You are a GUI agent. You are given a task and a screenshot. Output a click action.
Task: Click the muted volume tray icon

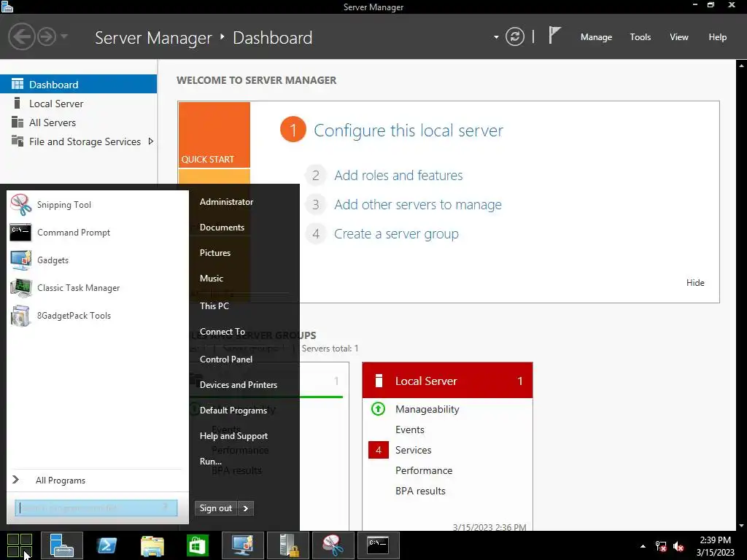point(678,546)
